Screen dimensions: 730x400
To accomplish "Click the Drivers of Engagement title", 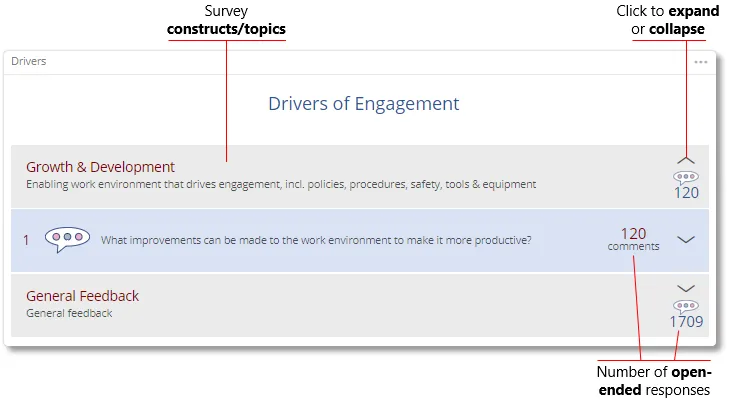I will [364, 103].
